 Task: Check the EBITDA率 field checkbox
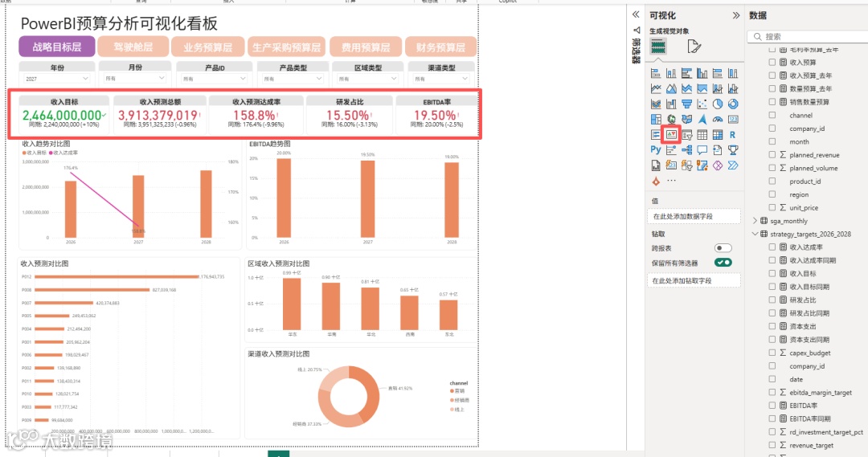(772, 406)
